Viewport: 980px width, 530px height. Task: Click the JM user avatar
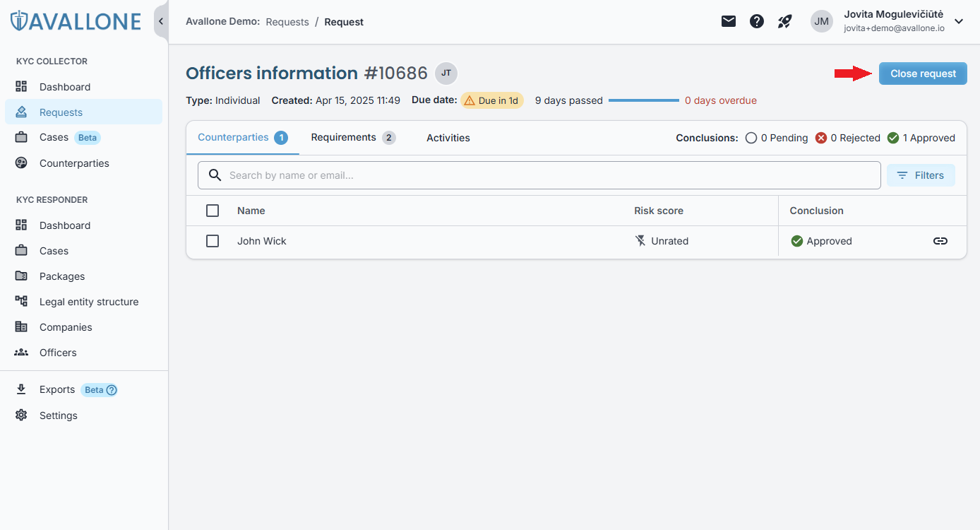(822, 21)
